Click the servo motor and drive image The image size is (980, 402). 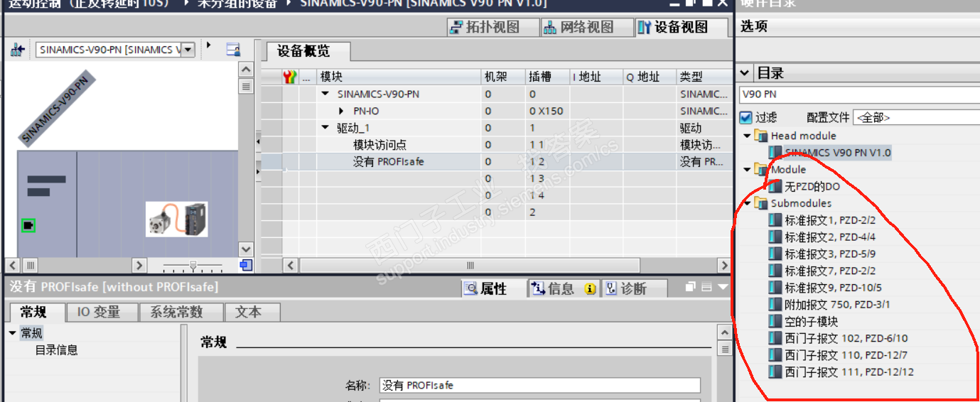coord(177,219)
